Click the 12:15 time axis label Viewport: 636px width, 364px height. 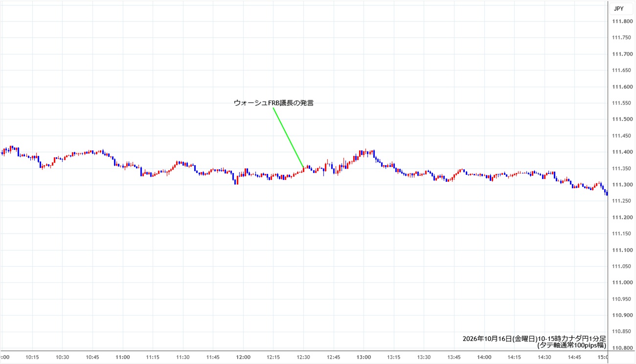[273, 357]
